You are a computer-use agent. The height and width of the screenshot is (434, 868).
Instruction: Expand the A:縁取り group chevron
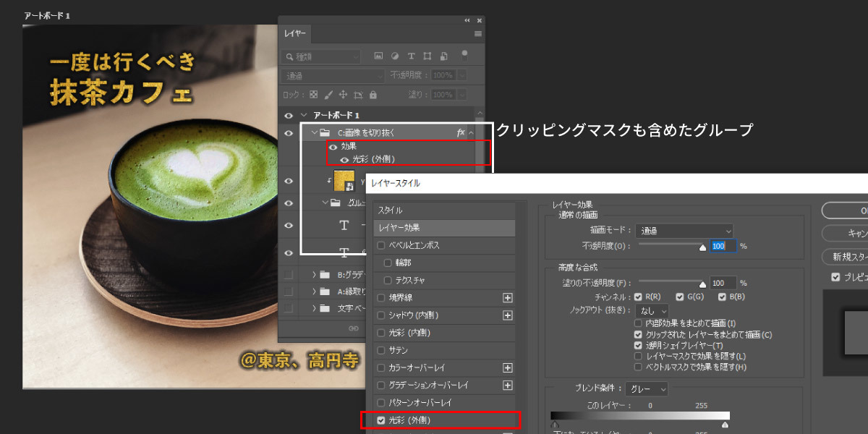pos(314,292)
